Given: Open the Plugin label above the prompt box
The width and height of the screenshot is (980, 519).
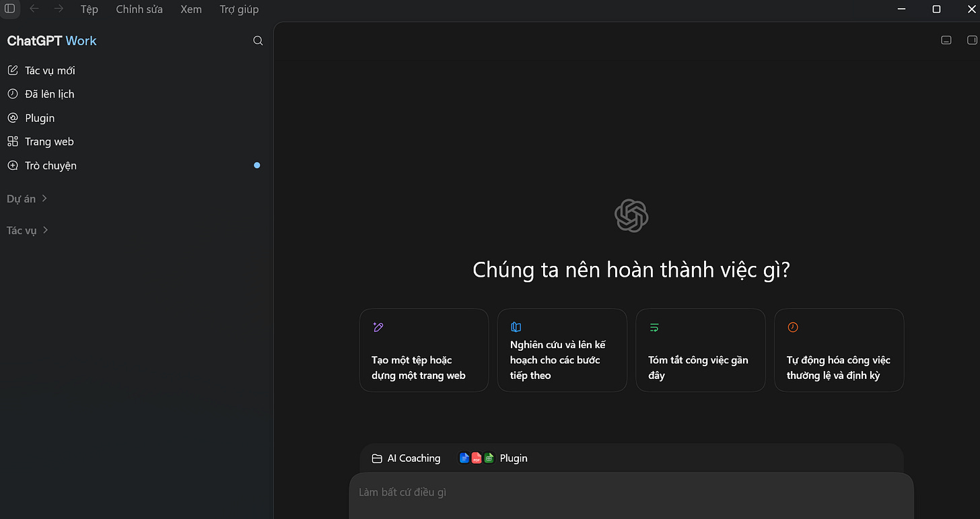Looking at the screenshot, I should point(514,458).
